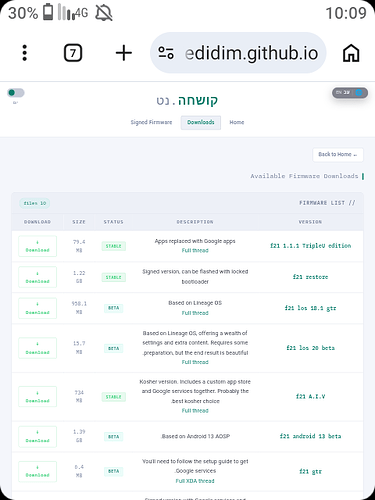Tap the muted notifications bell icon

coord(104,13)
